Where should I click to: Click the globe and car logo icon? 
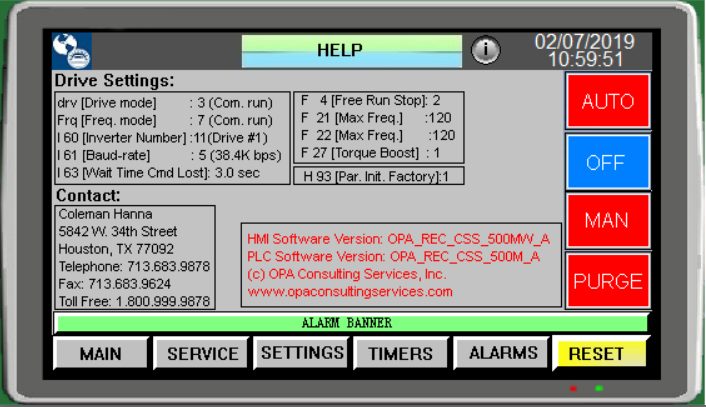[72, 50]
